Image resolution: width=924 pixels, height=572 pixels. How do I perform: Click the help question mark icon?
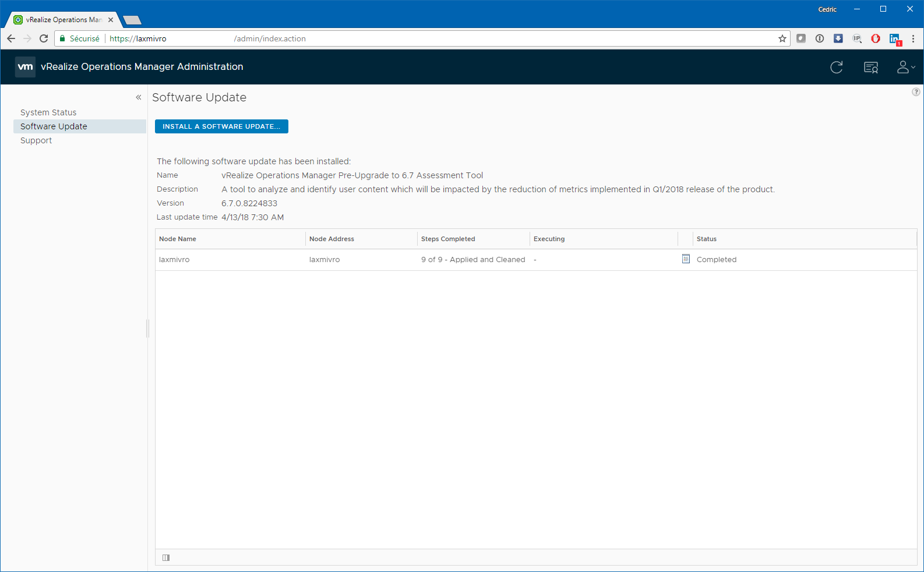coord(916,92)
